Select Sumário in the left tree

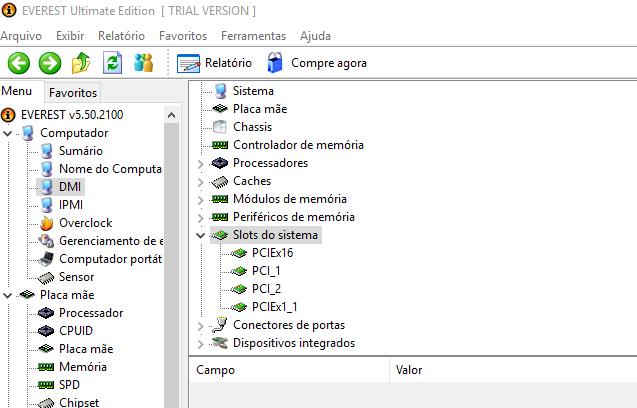click(x=81, y=151)
